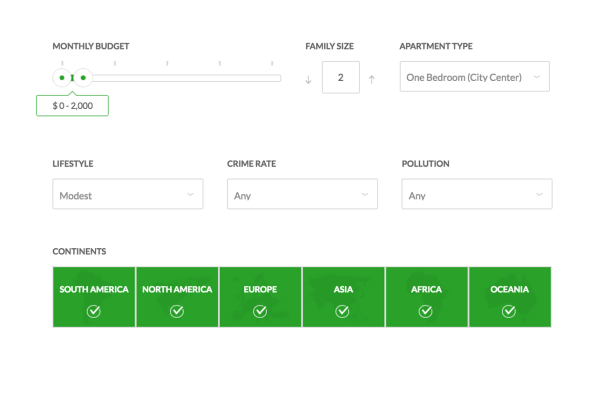
Task: Expand the One Bedroom apartment type dropdown
Action: point(474,76)
